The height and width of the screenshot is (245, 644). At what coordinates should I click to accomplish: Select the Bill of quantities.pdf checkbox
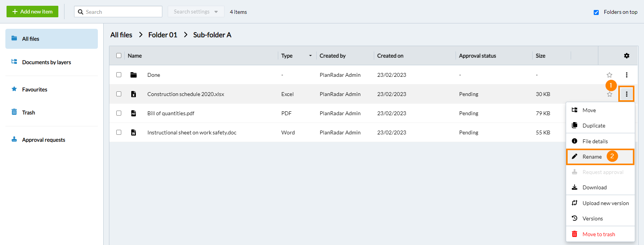point(119,113)
